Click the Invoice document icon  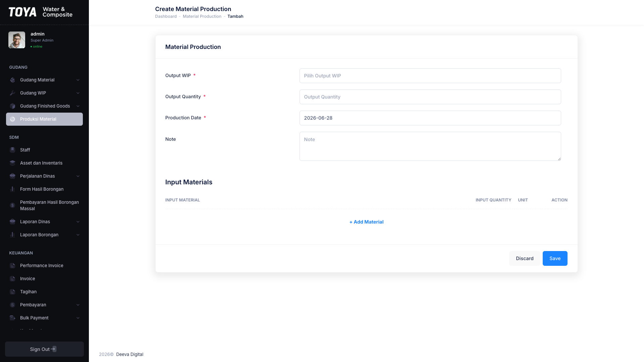coord(12,279)
